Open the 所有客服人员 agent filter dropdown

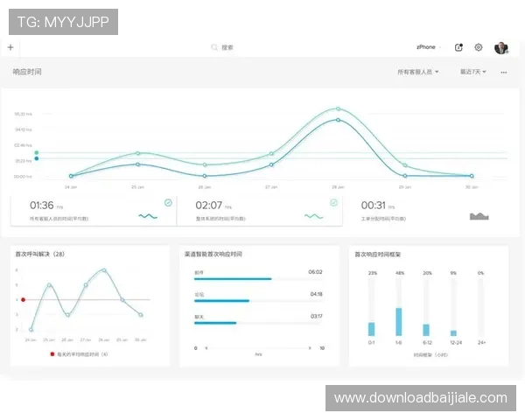[417, 72]
